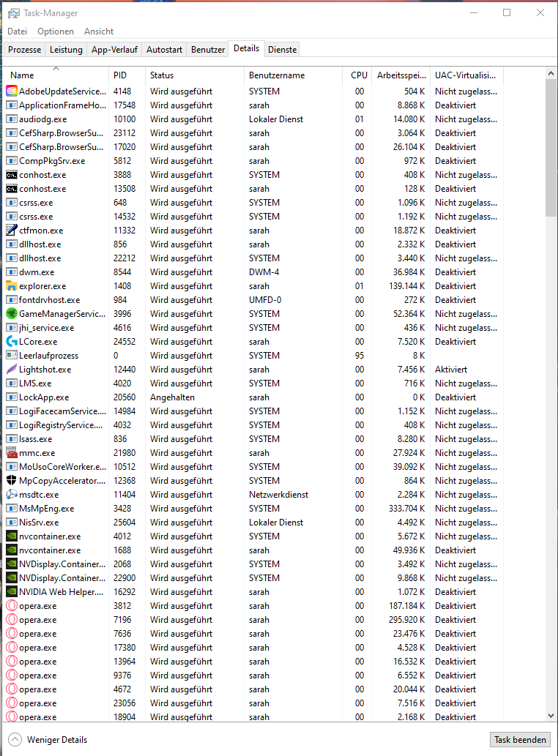558x756 pixels.
Task: Click the explorer.exe folder icon
Action: [x=12, y=286]
